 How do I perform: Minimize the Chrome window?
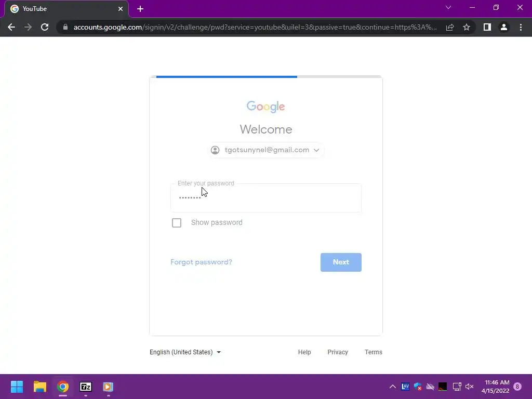(x=472, y=7)
